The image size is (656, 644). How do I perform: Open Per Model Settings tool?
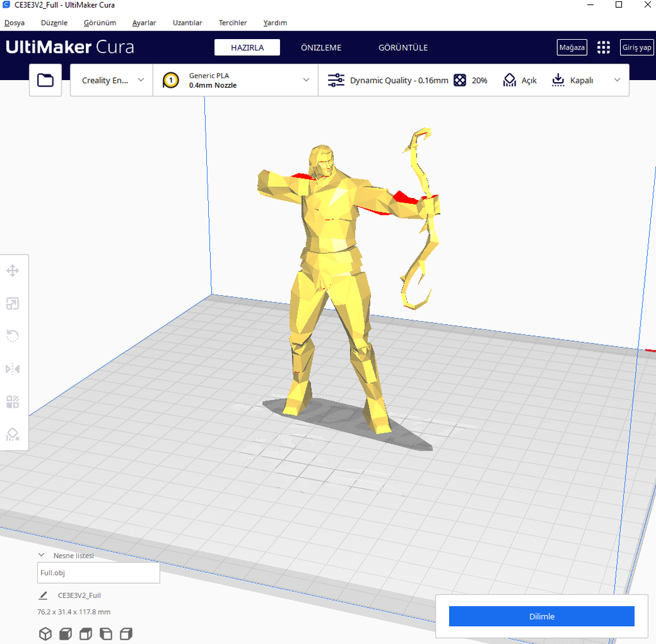(x=13, y=402)
